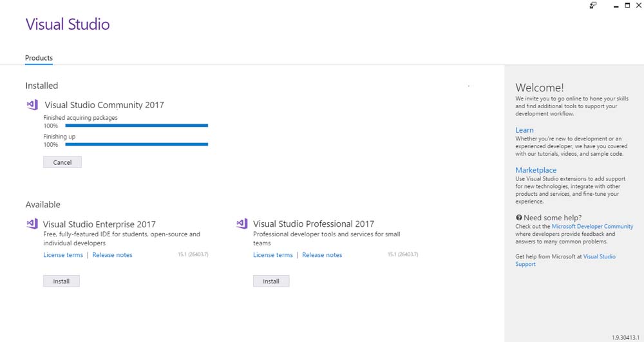Click the Welcome! heading
This screenshot has height=342, width=644.
[539, 88]
